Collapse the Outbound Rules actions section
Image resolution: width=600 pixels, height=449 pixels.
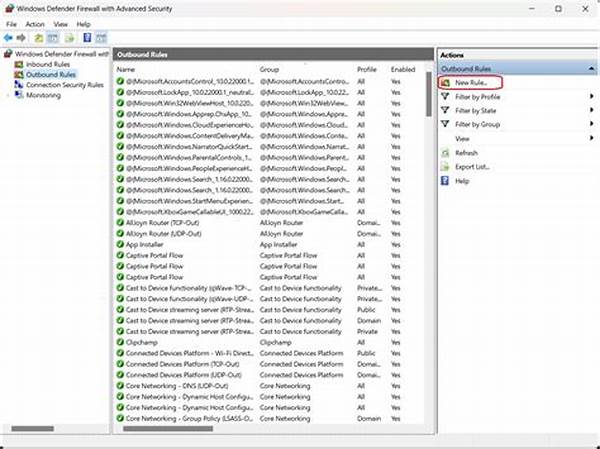click(592, 69)
